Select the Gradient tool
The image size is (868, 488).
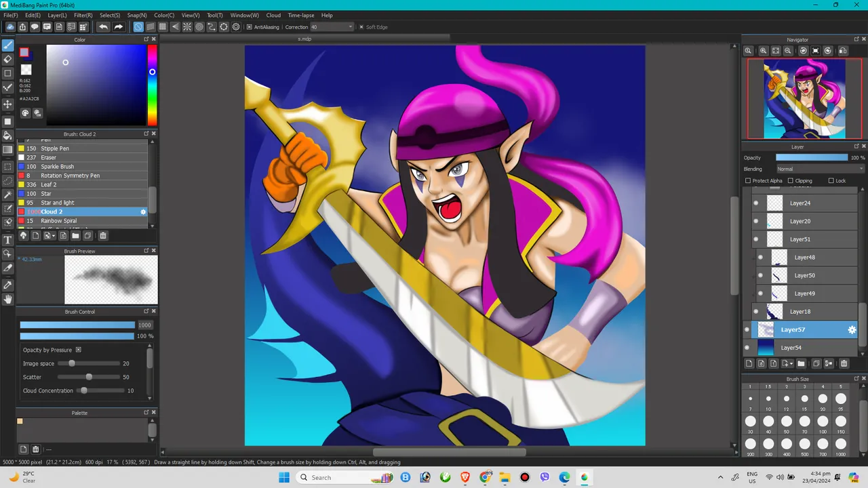tap(8, 150)
